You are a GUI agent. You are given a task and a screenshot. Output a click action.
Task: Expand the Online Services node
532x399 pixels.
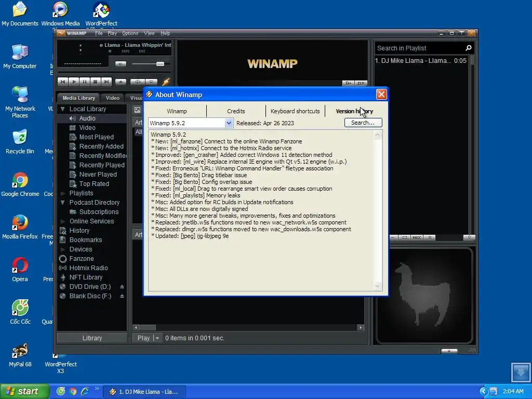[62, 221]
